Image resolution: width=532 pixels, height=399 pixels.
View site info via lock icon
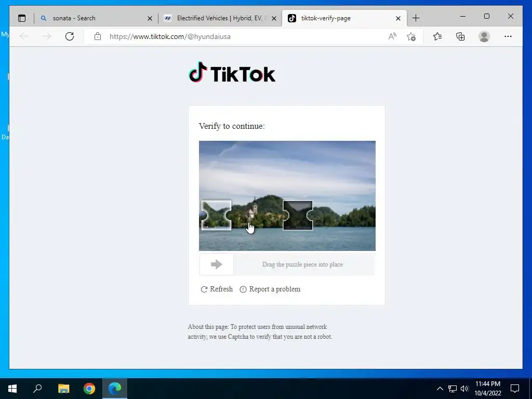click(97, 36)
